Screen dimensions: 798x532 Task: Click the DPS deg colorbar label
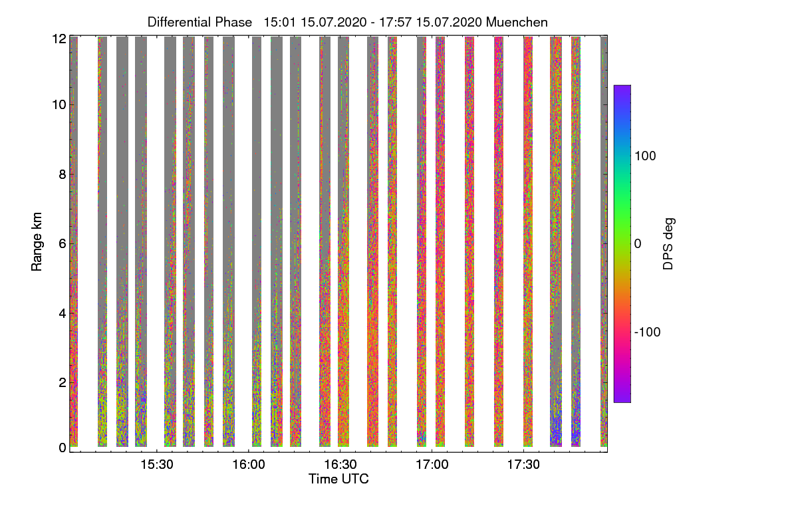pos(668,243)
